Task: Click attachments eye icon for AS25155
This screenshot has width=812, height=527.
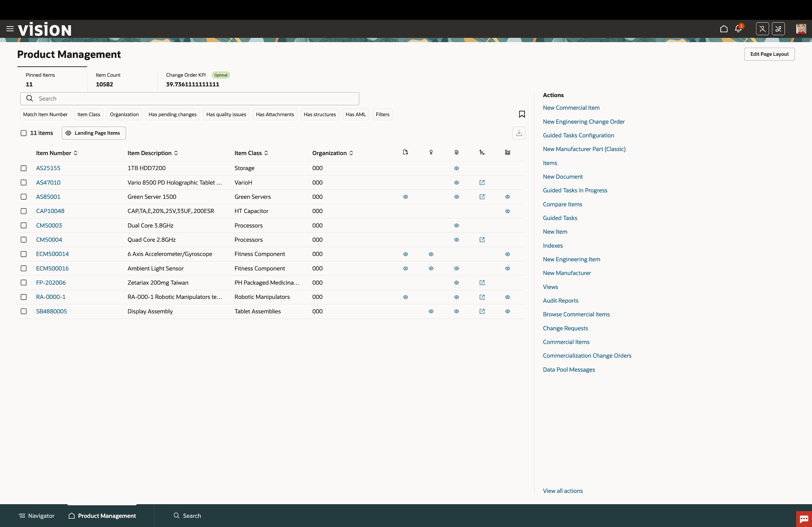Action: tap(456, 168)
